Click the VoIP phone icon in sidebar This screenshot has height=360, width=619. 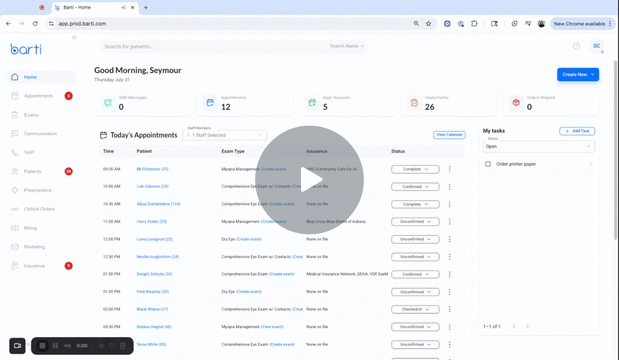[x=15, y=152]
